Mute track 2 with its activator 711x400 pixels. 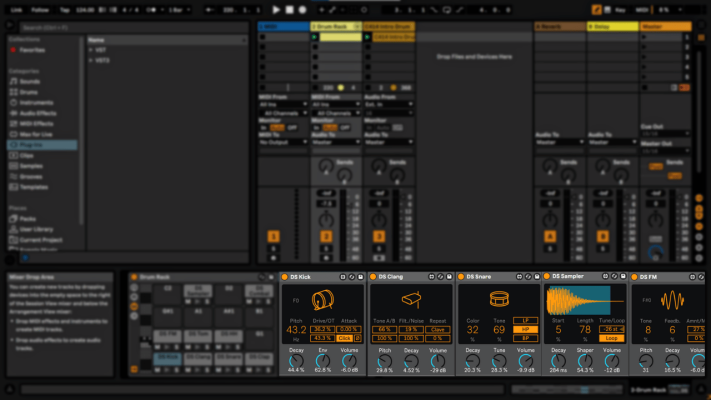(x=326, y=236)
